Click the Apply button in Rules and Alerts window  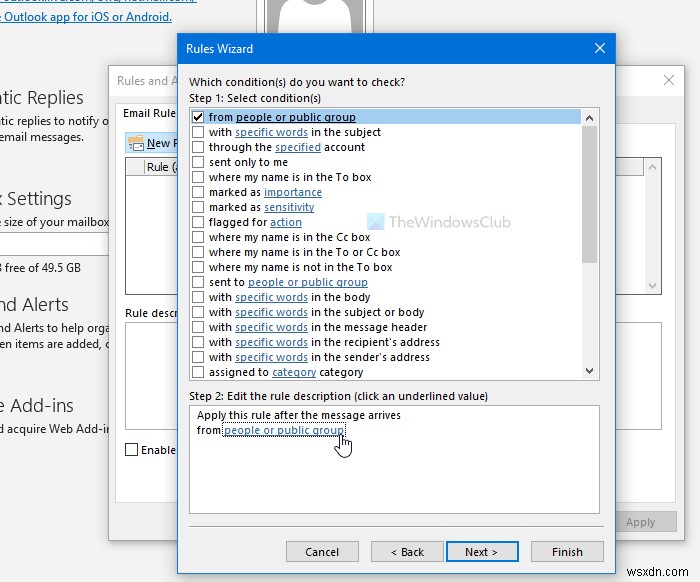(646, 522)
